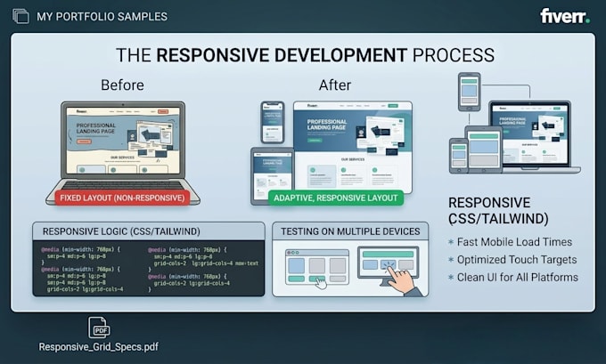Screen dimensions: 606x364
Task: Click the Before laptop mockup image
Action: point(123,152)
